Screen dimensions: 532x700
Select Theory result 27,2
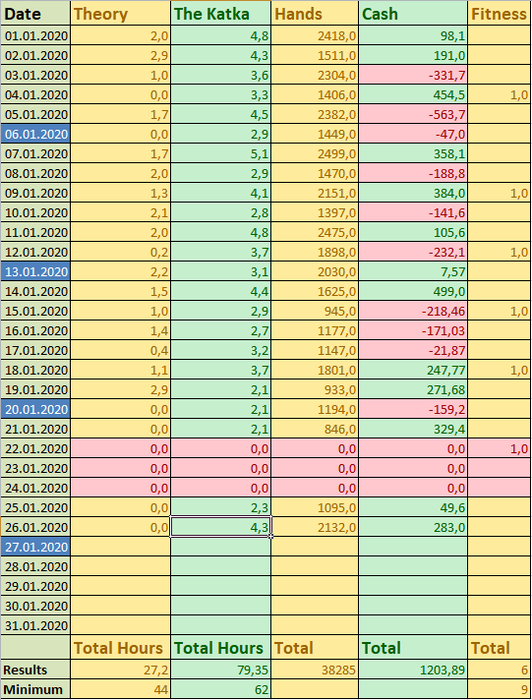tap(121, 670)
